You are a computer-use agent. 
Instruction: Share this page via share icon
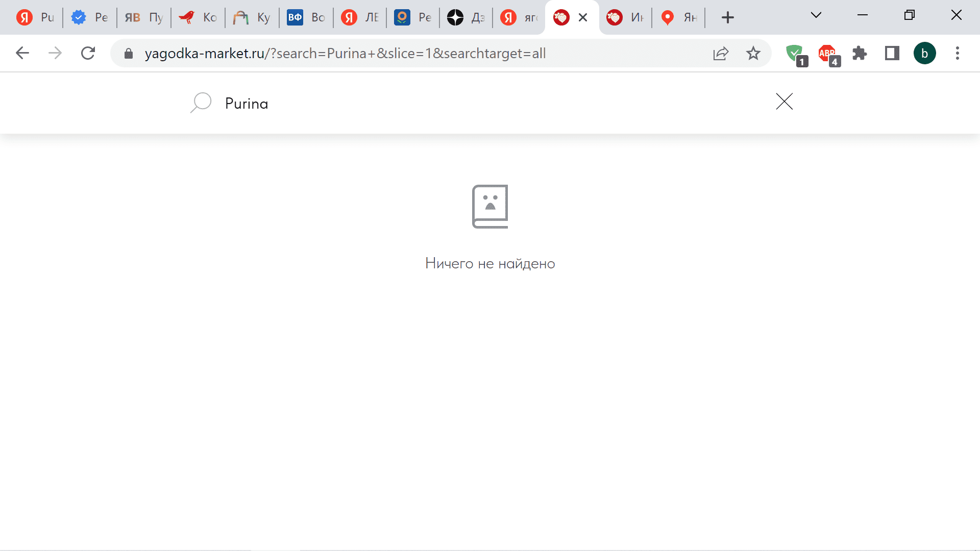[x=721, y=53]
